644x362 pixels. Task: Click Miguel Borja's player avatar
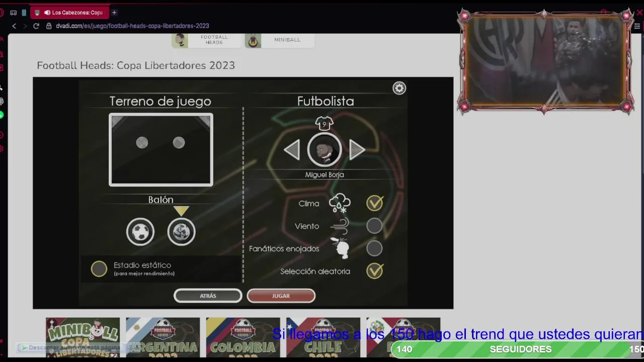325,150
